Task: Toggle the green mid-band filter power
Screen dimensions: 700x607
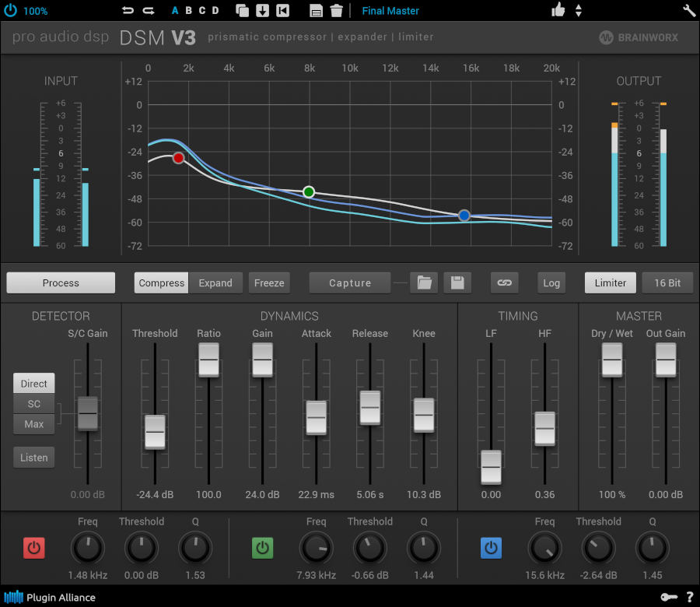Action: pyautogui.click(x=262, y=548)
